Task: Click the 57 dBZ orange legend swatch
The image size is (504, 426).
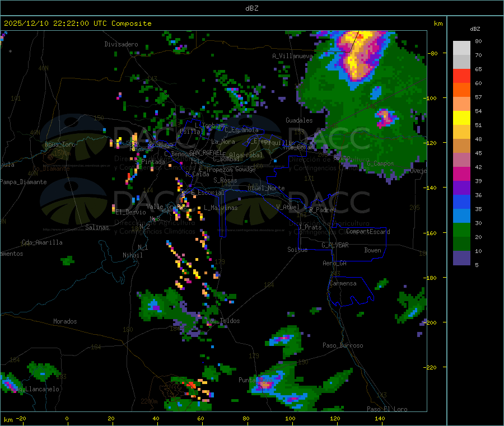Action: (x=461, y=90)
